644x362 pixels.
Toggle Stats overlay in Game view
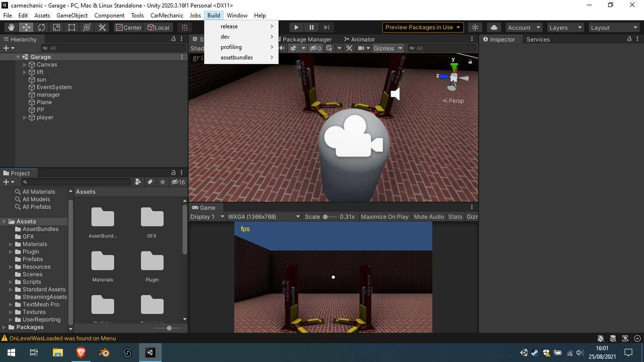click(455, 217)
